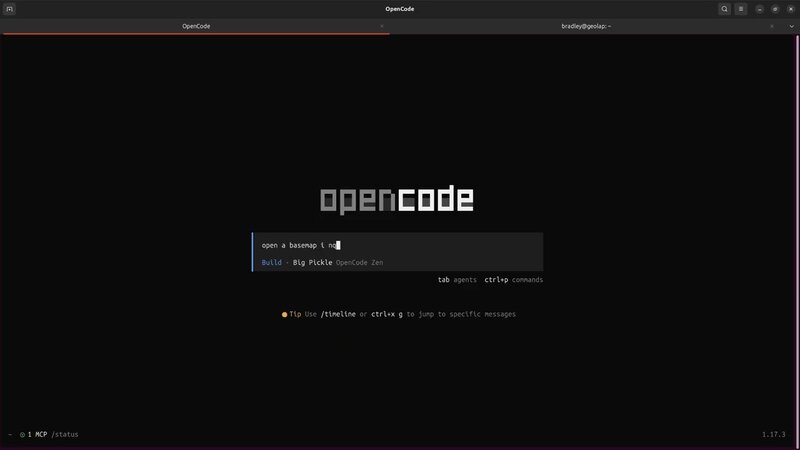Click the tab agents hint
This screenshot has width=800, height=450.
pos(457,280)
